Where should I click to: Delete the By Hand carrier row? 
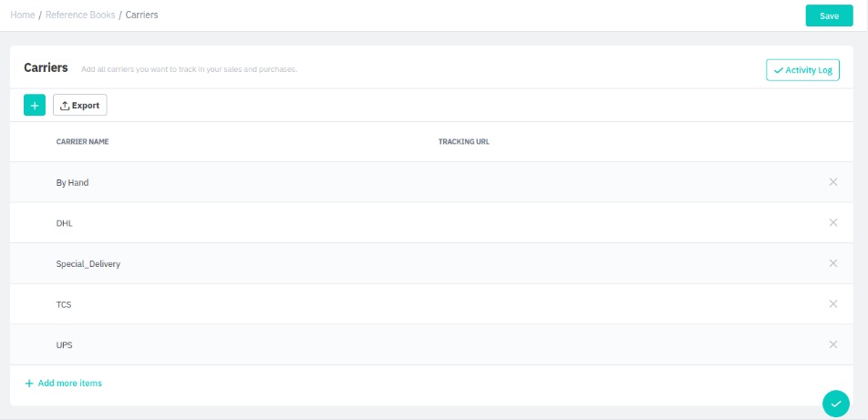pyautogui.click(x=832, y=182)
